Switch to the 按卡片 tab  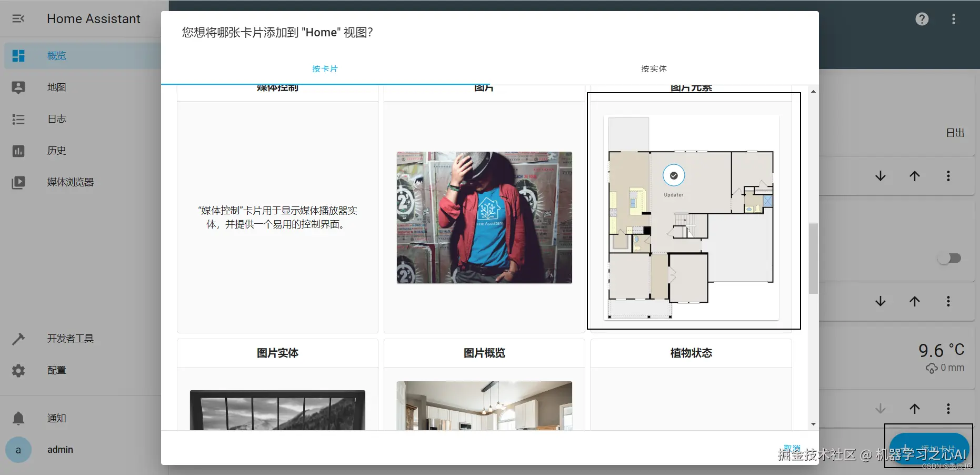(325, 69)
